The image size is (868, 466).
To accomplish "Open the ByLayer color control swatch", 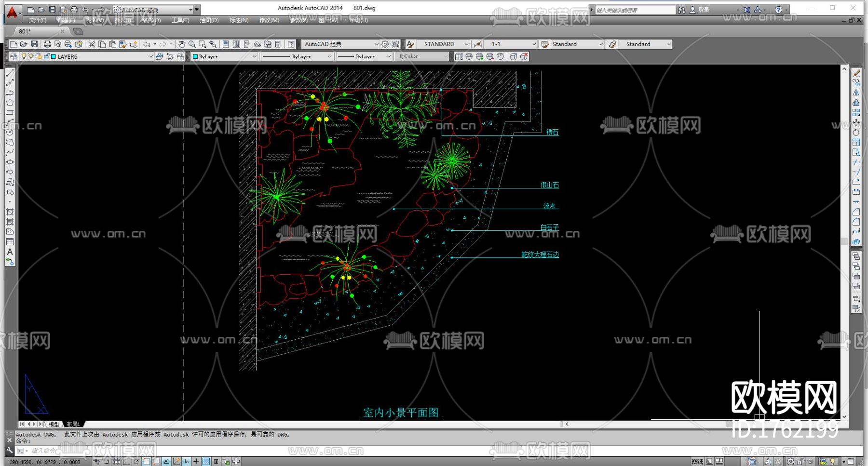I will pos(224,56).
